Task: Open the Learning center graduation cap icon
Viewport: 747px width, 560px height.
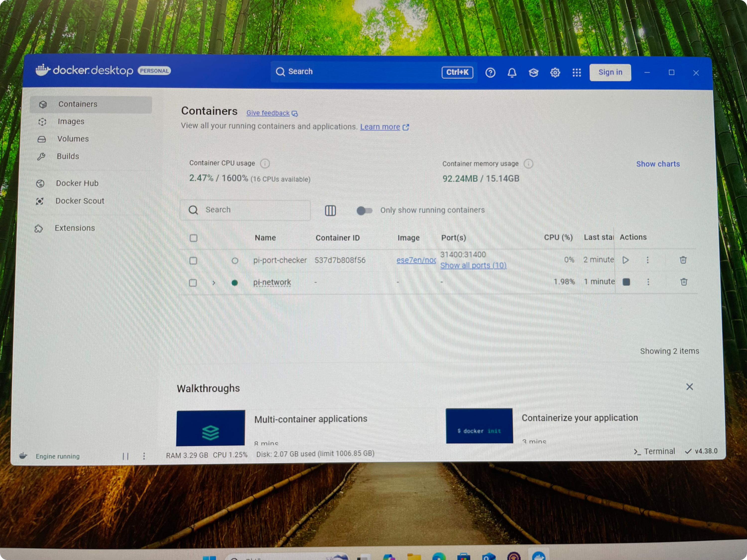Action: coord(534,73)
